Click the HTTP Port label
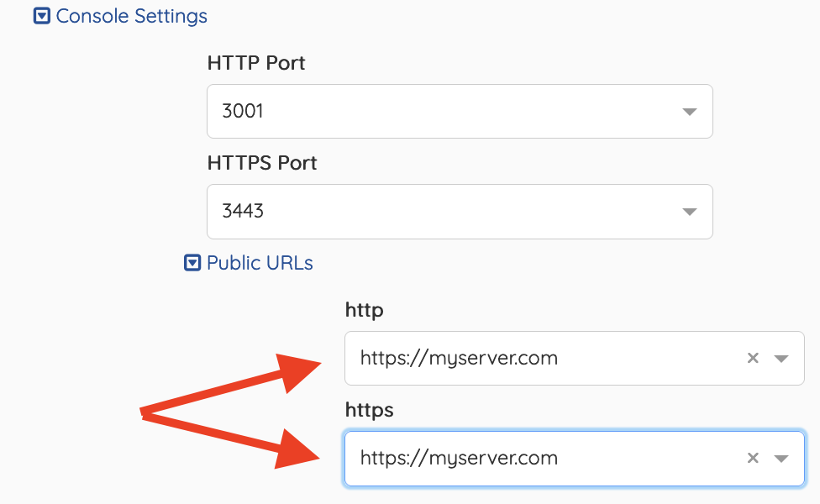 (256, 63)
